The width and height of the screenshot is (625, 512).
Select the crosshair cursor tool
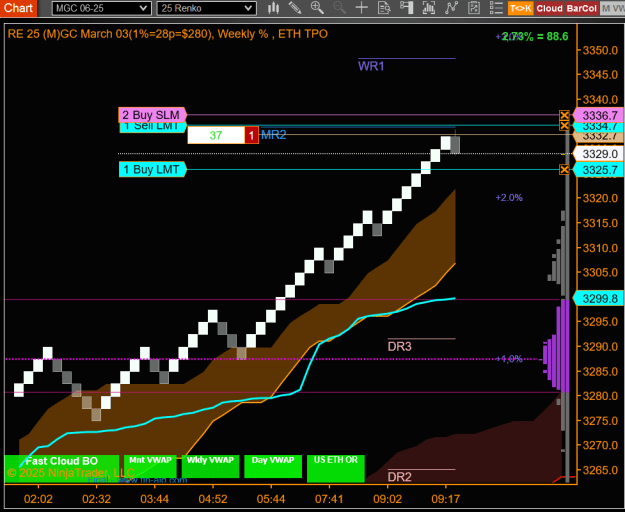[x=362, y=8]
